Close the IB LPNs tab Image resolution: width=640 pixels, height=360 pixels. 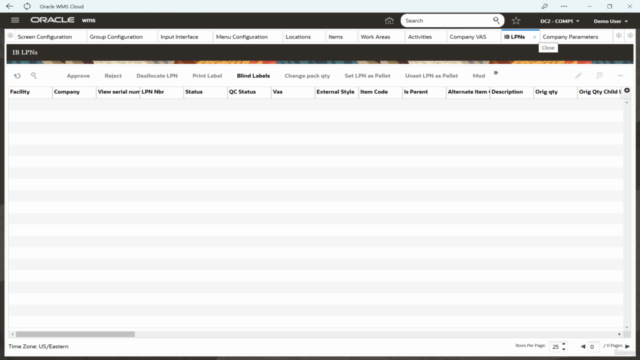[x=534, y=37]
